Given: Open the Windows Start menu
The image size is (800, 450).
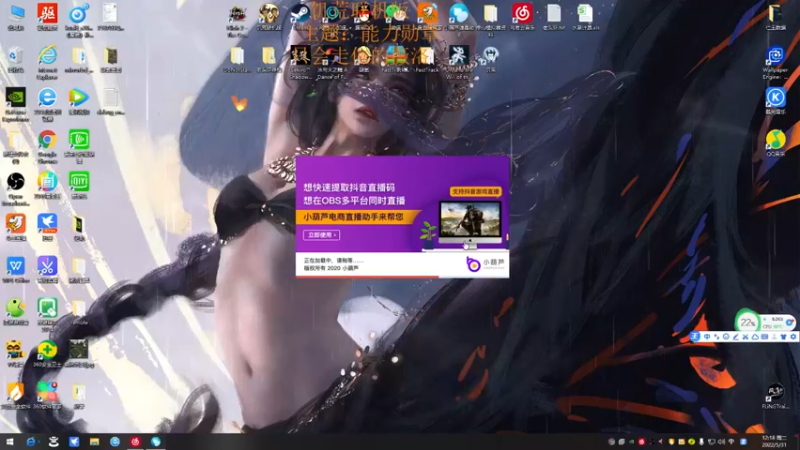Looking at the screenshot, I should coord(9,442).
